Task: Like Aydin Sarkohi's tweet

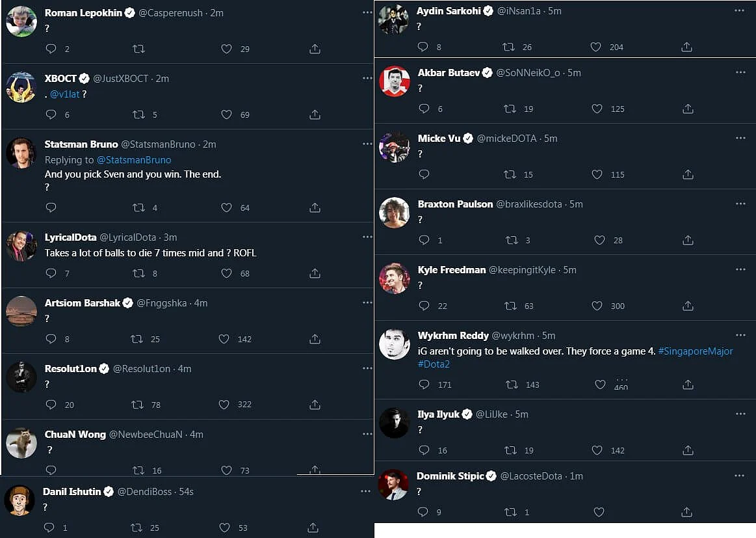Action: point(595,47)
